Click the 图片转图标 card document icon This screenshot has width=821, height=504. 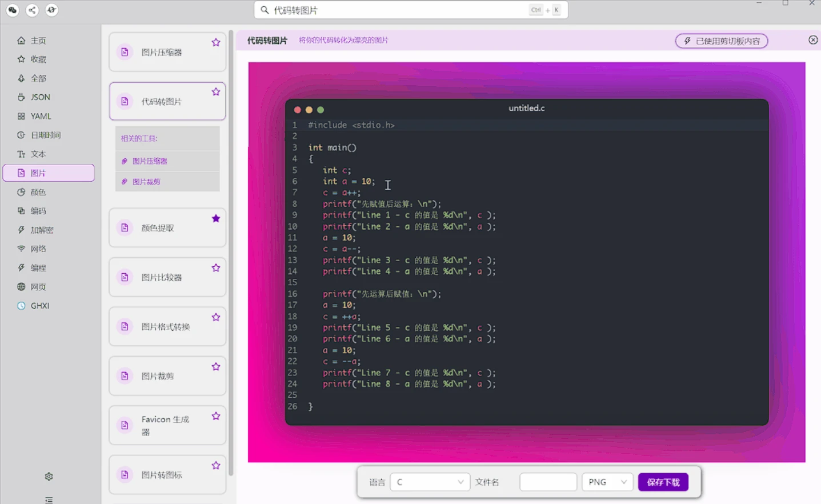point(125,475)
